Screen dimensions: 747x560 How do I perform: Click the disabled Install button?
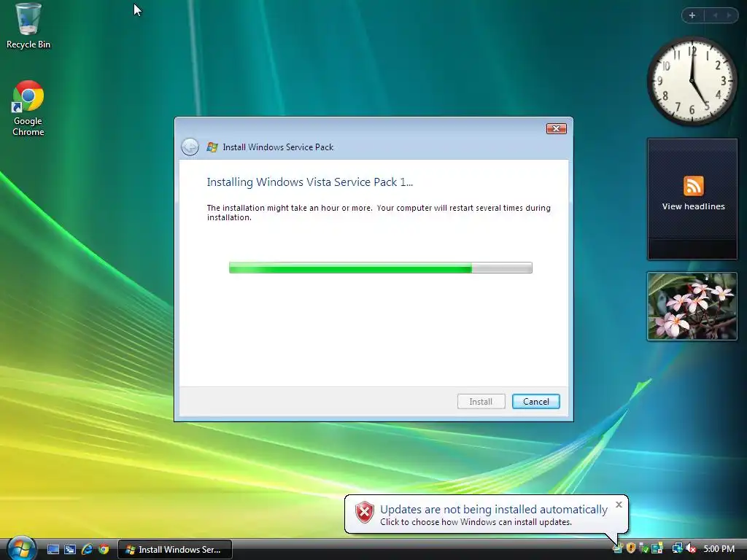[x=481, y=402]
